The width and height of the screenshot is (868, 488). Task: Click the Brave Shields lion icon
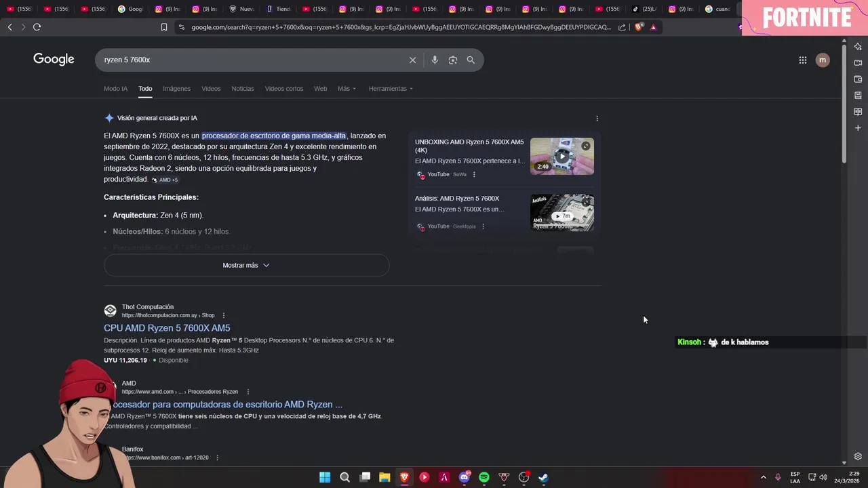(638, 27)
